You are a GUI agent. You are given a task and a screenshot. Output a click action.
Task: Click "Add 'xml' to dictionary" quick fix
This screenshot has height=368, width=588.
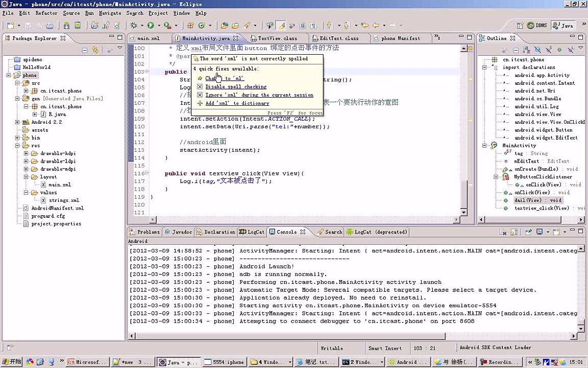(x=237, y=103)
